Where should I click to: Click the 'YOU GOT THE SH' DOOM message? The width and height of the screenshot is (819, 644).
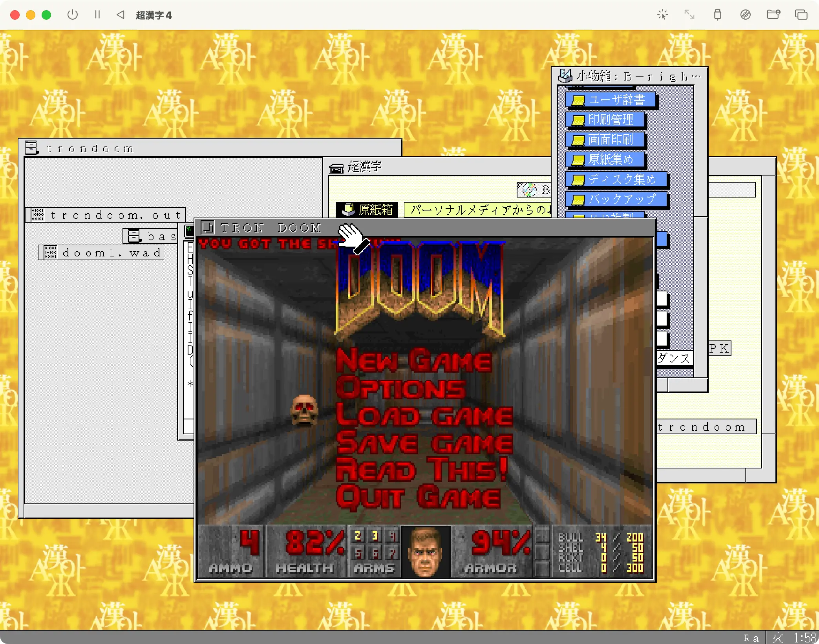(x=268, y=244)
